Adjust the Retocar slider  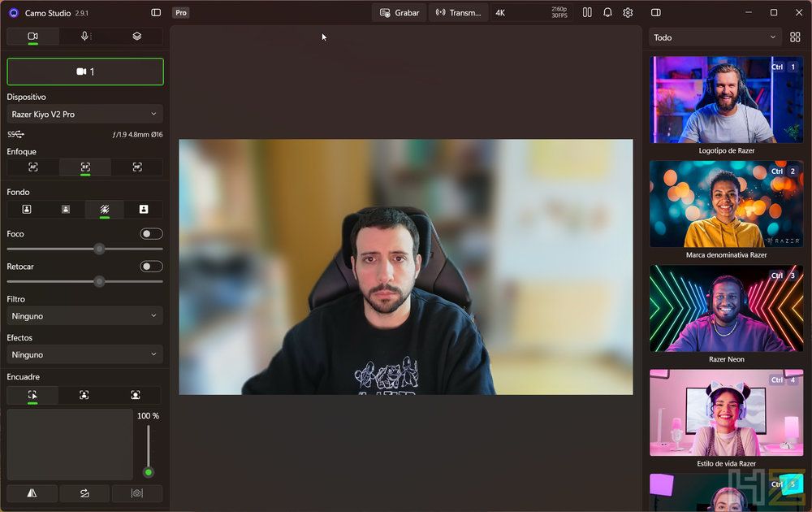coord(85,282)
